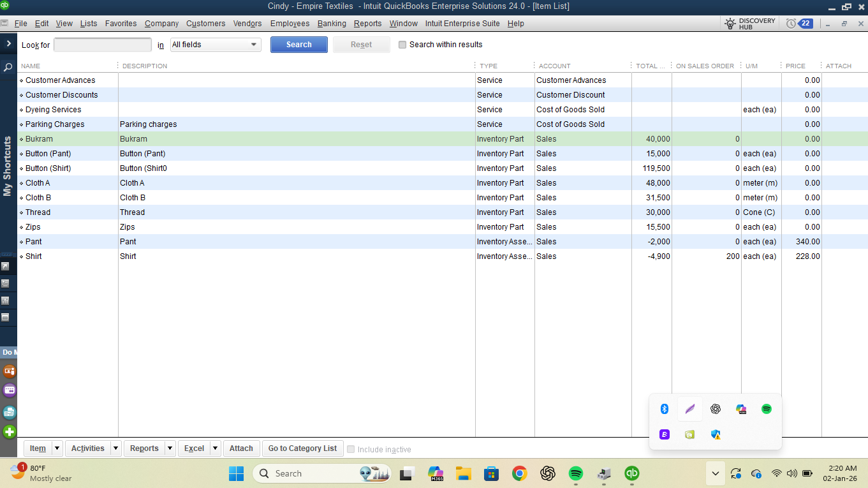The width and height of the screenshot is (868, 488).
Task: Click the total value 48,000
Action: pyautogui.click(x=658, y=183)
